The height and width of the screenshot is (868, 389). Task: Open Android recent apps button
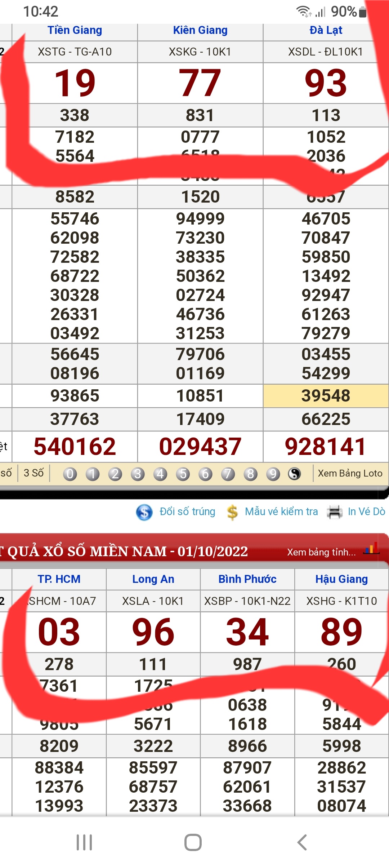coord(84,842)
